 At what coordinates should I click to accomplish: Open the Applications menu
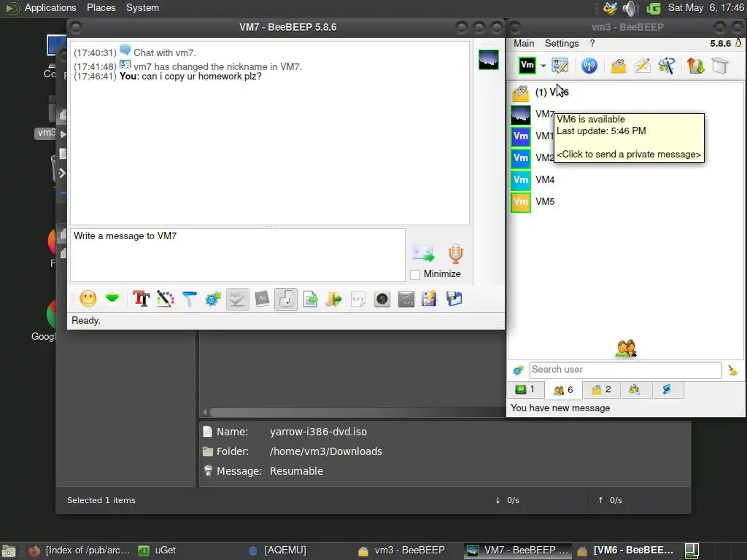click(50, 7)
